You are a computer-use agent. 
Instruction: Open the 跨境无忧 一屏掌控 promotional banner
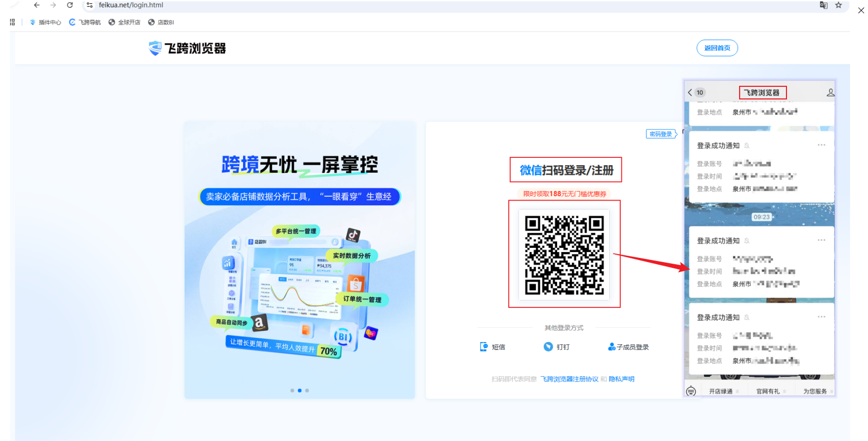point(299,260)
